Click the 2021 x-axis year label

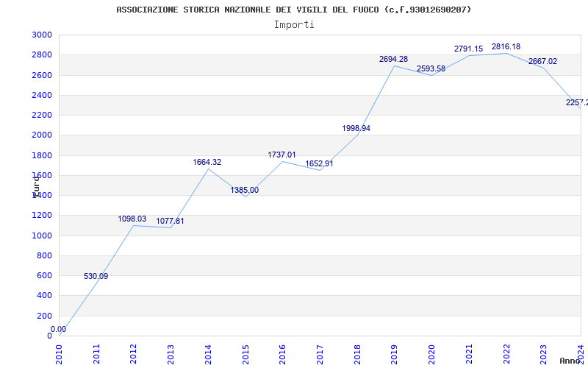pos(469,355)
